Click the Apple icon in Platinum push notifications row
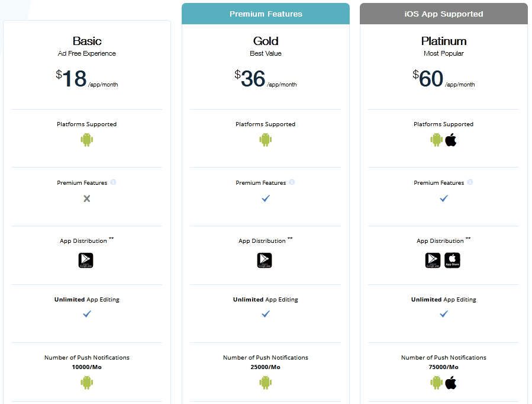This screenshot has height=404, width=532. [x=450, y=383]
